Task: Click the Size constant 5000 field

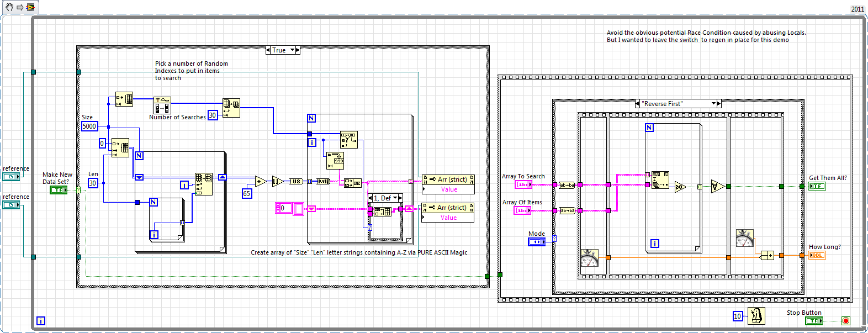Action: tap(89, 126)
